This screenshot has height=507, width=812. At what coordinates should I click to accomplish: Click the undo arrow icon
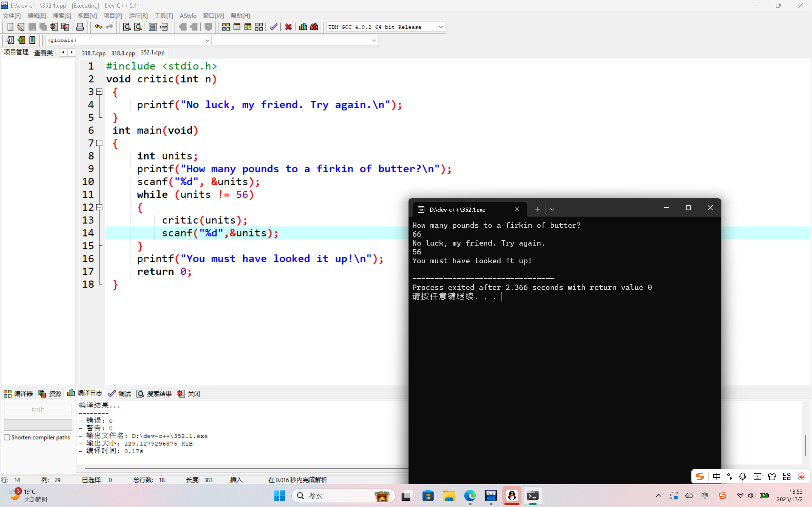click(x=98, y=27)
